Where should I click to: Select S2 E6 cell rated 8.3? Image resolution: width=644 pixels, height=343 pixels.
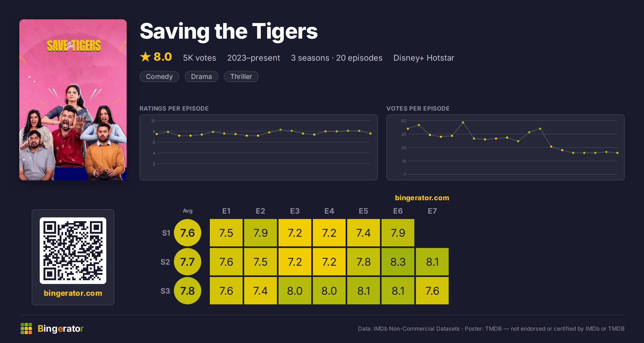pos(398,262)
